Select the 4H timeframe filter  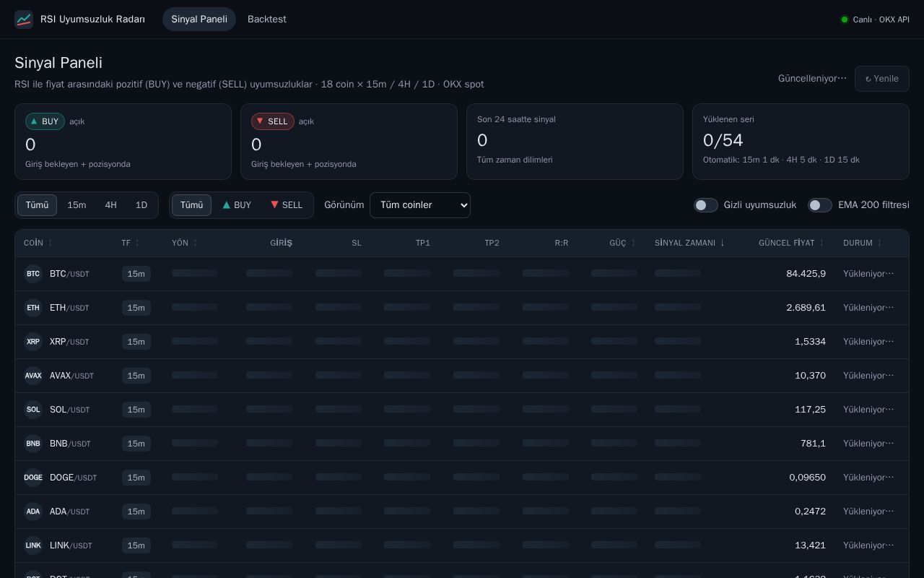tap(110, 205)
